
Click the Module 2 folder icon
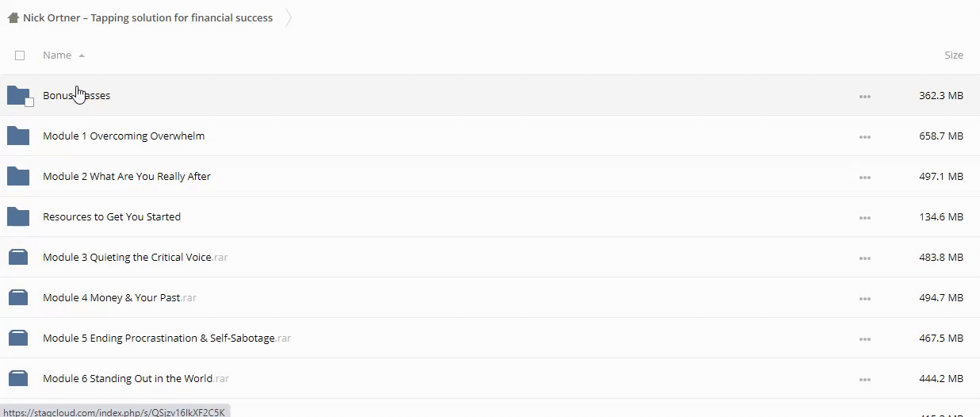[x=17, y=176]
